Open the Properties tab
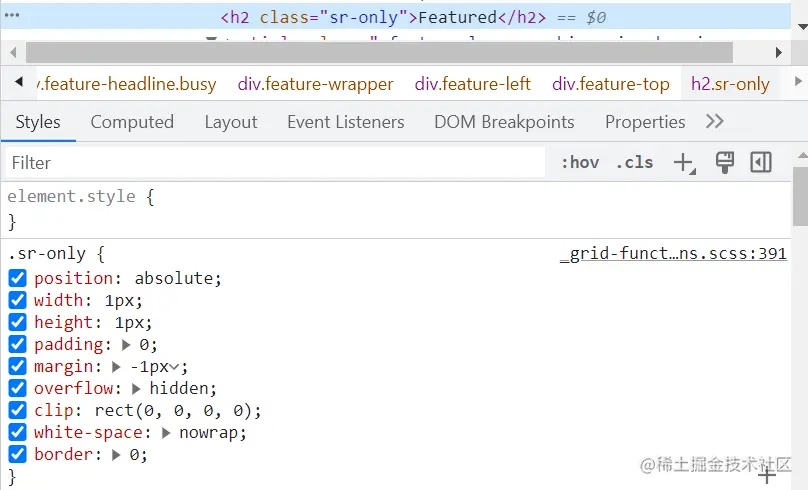808x490 pixels. click(645, 122)
